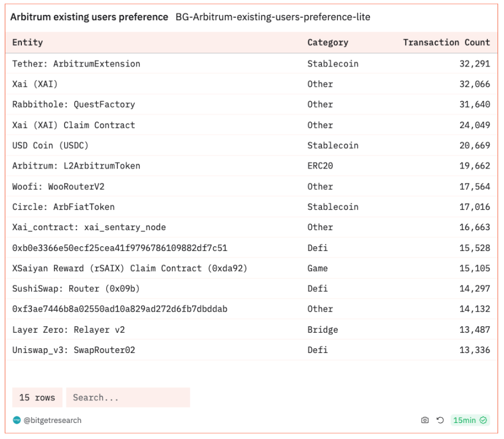Click the 15 rows button
The height and width of the screenshot is (439, 504).
coord(37,397)
